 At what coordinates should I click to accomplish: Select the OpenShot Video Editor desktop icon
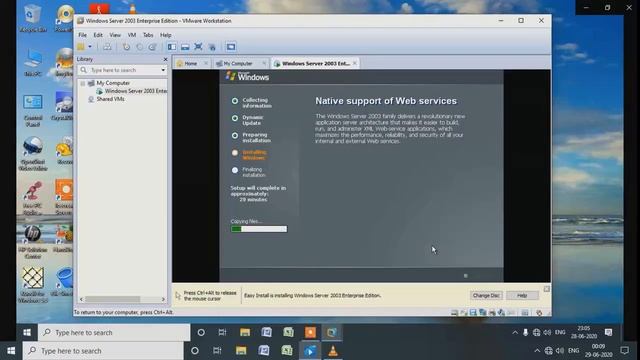pos(33,153)
